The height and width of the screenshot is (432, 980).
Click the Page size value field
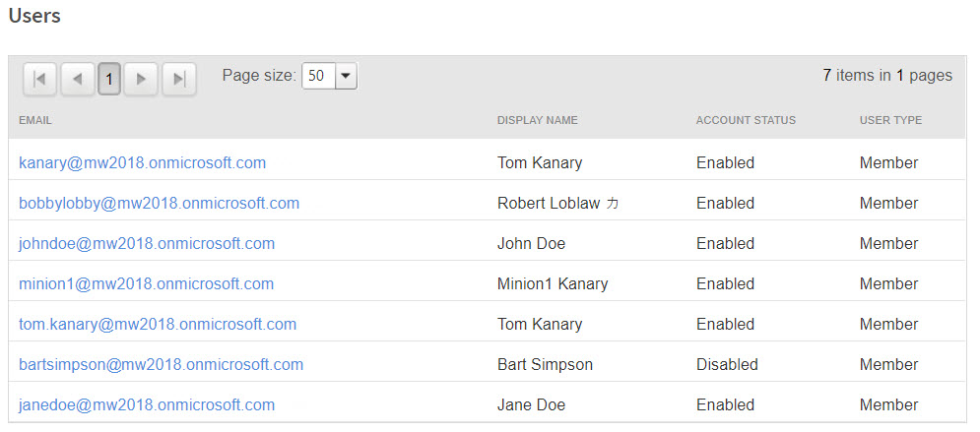(x=318, y=76)
